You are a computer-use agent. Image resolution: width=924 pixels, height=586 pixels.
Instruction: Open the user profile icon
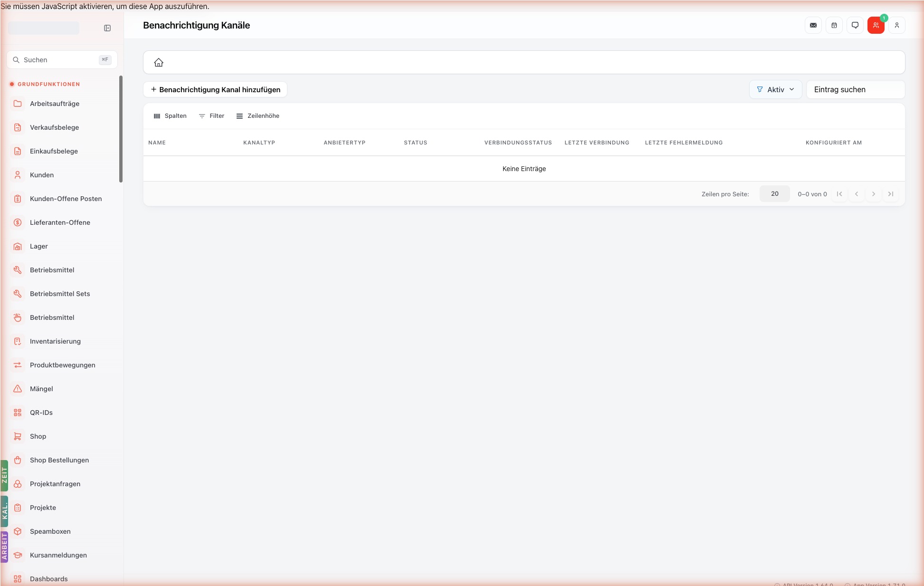pyautogui.click(x=897, y=25)
